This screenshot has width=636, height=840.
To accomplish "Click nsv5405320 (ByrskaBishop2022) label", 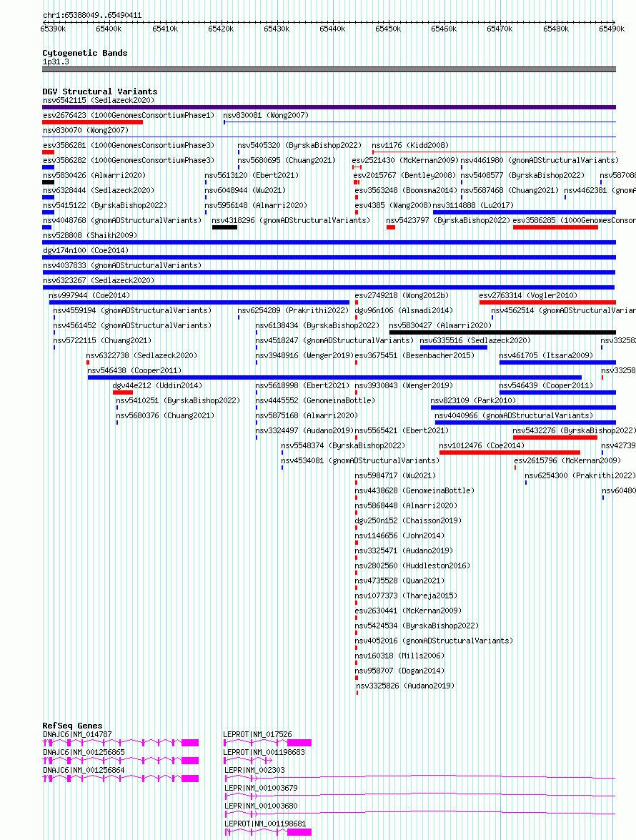I will coord(300,145).
